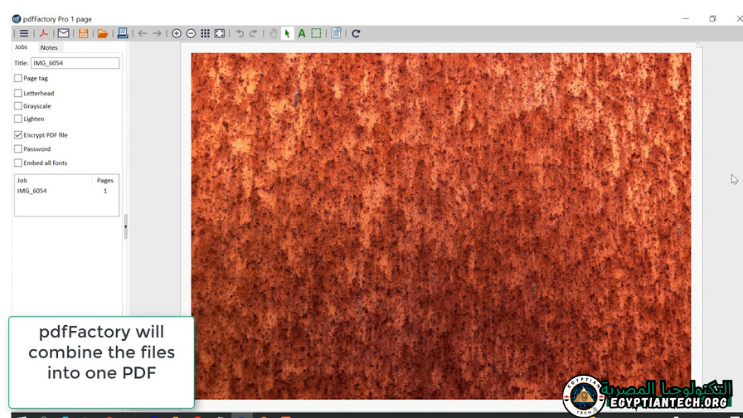The height and width of the screenshot is (418, 743).
Task: Click the open folder icon
Action: click(x=102, y=33)
